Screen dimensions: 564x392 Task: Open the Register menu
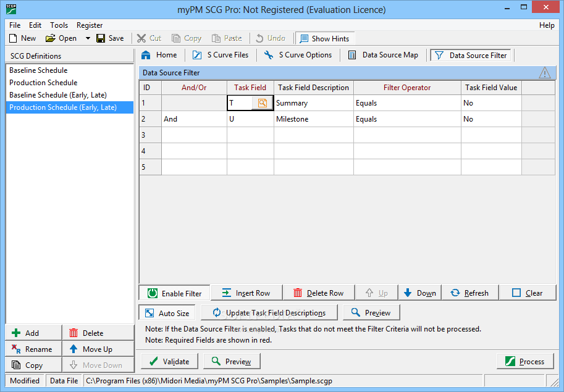click(90, 25)
